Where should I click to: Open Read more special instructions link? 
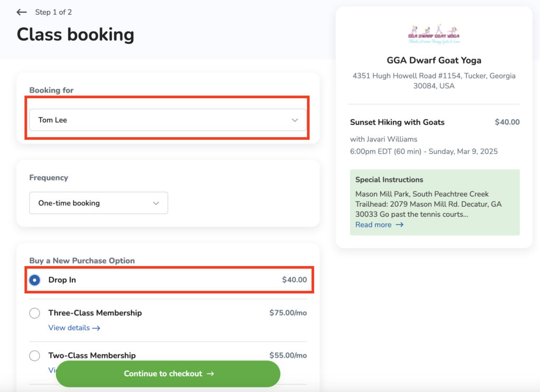(373, 225)
